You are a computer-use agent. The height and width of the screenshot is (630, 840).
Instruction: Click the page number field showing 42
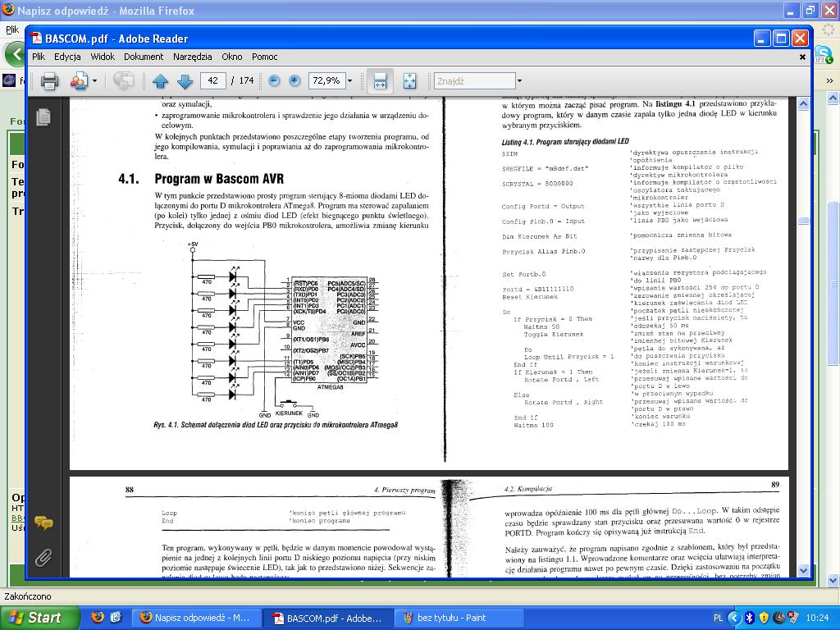click(x=212, y=81)
